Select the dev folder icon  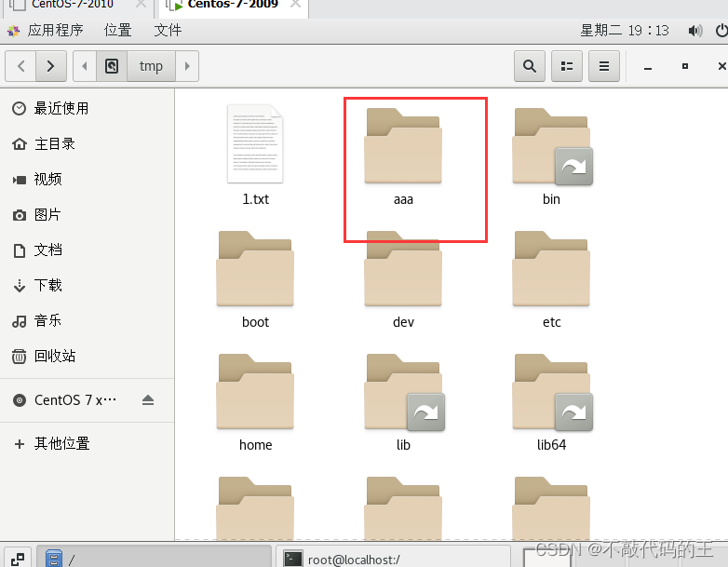click(403, 268)
